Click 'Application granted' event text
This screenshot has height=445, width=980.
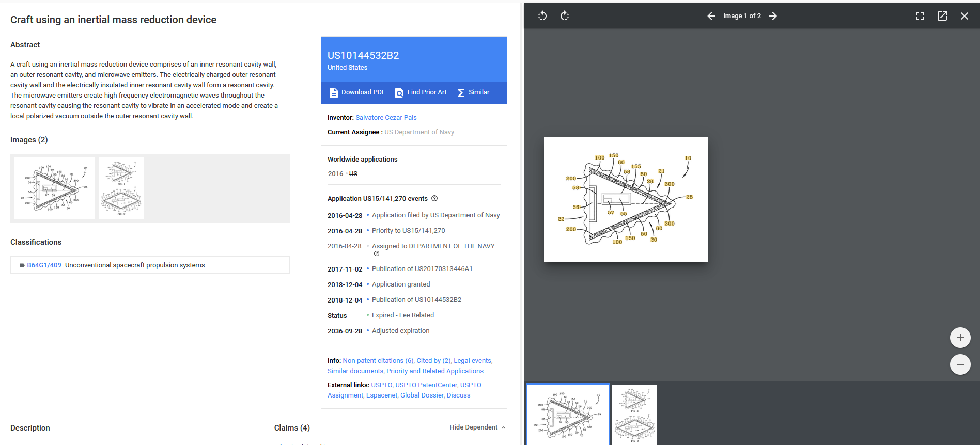point(401,284)
